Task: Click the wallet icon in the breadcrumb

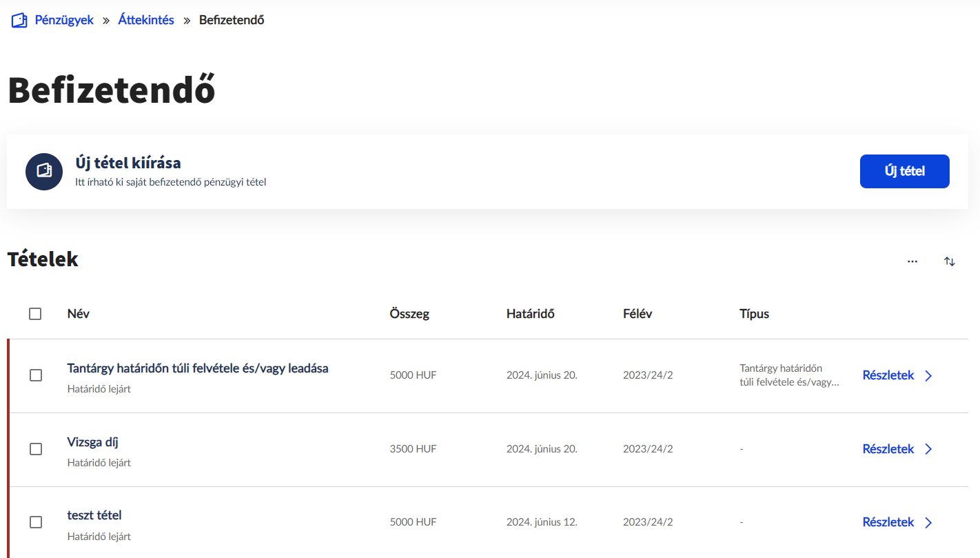Action: (x=19, y=20)
